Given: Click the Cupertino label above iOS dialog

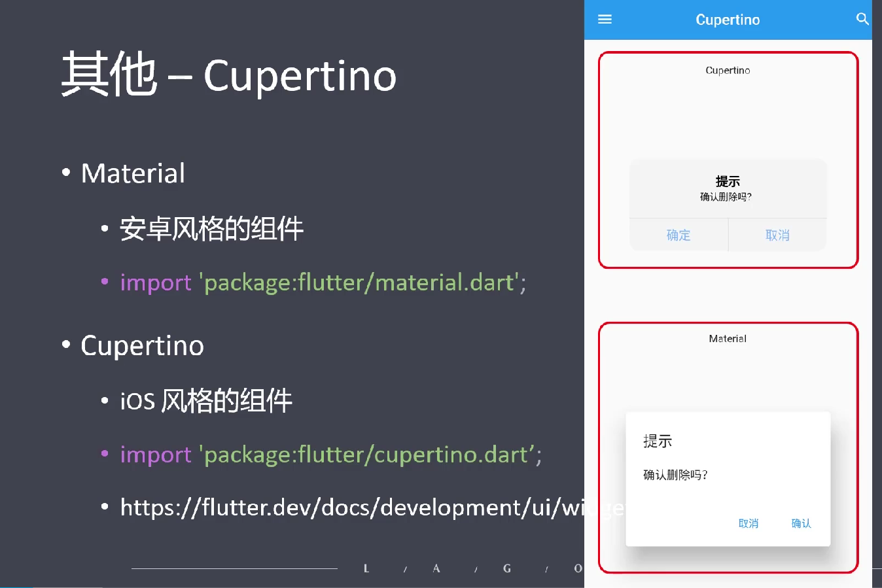Looking at the screenshot, I should [728, 70].
